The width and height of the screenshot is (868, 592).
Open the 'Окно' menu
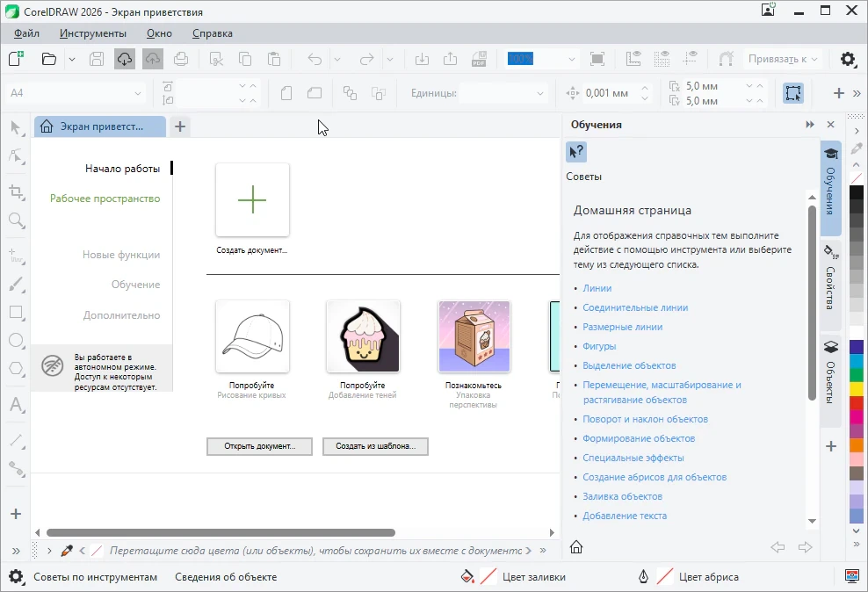159,33
